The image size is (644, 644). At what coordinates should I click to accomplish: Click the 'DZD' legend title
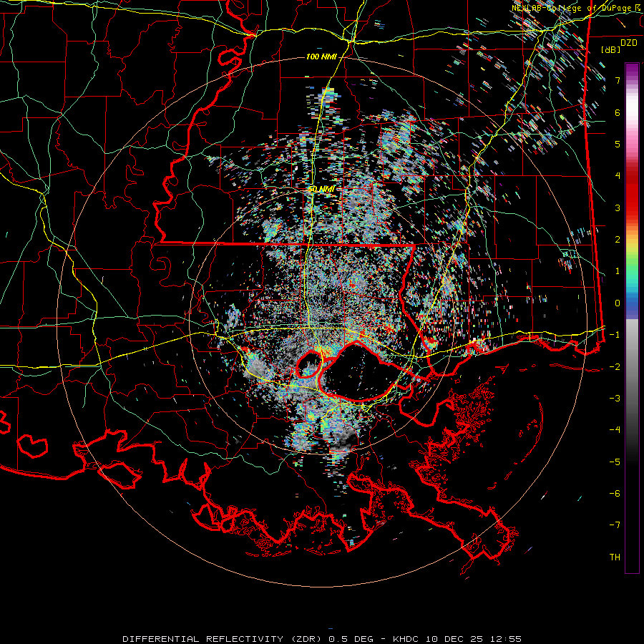(x=628, y=43)
